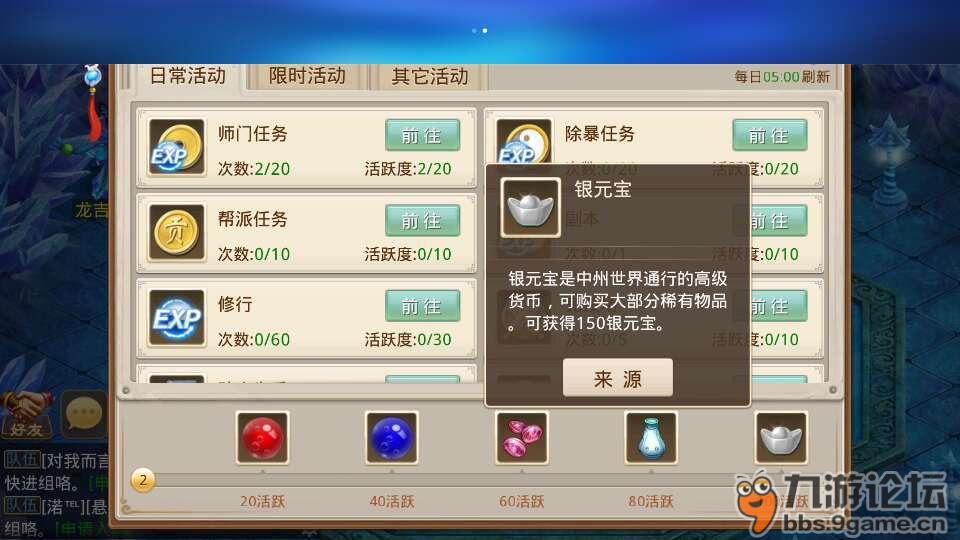Click 前往 button for 修行

[422, 306]
